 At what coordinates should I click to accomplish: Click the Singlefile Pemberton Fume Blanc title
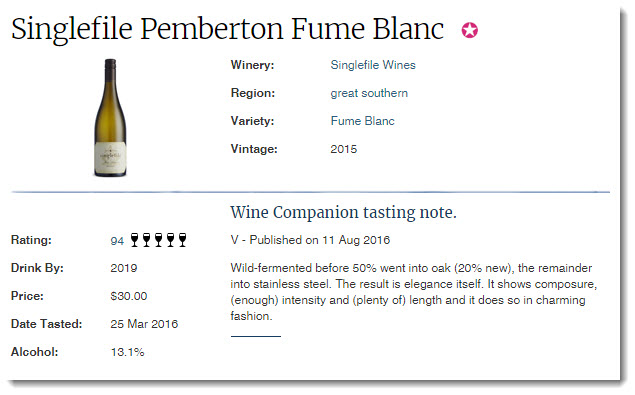tap(228, 30)
